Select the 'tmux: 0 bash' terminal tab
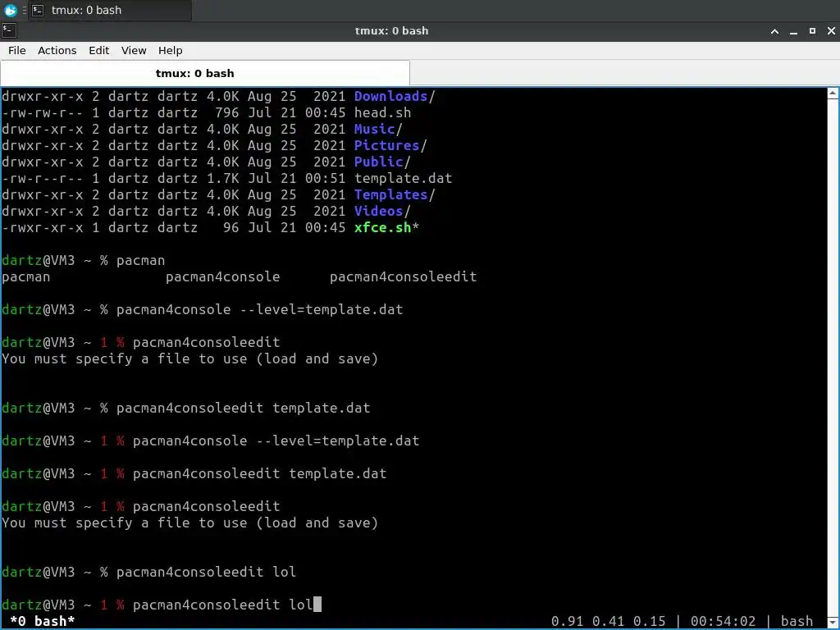The image size is (840, 630). point(205,73)
